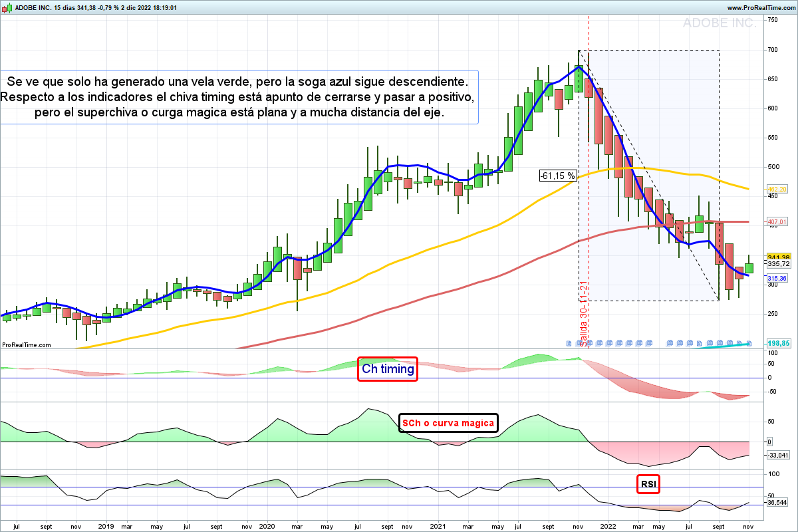This screenshot has height=532, width=798.
Task: Click the -61,15 % measurement label
Action: 558,176
